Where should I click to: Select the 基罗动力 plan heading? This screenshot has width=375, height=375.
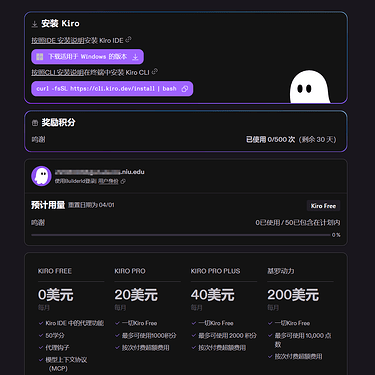coord(281,271)
